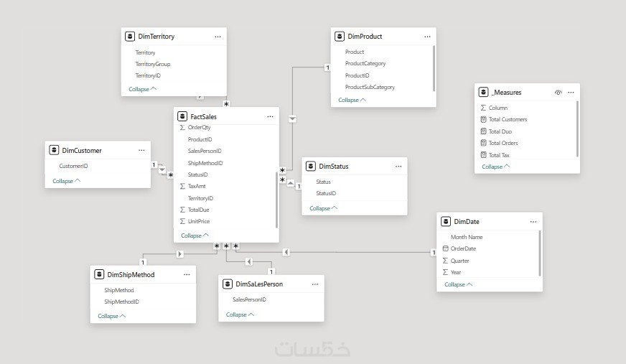
Task: Click the DimStatus table icon
Action: [x=310, y=167]
